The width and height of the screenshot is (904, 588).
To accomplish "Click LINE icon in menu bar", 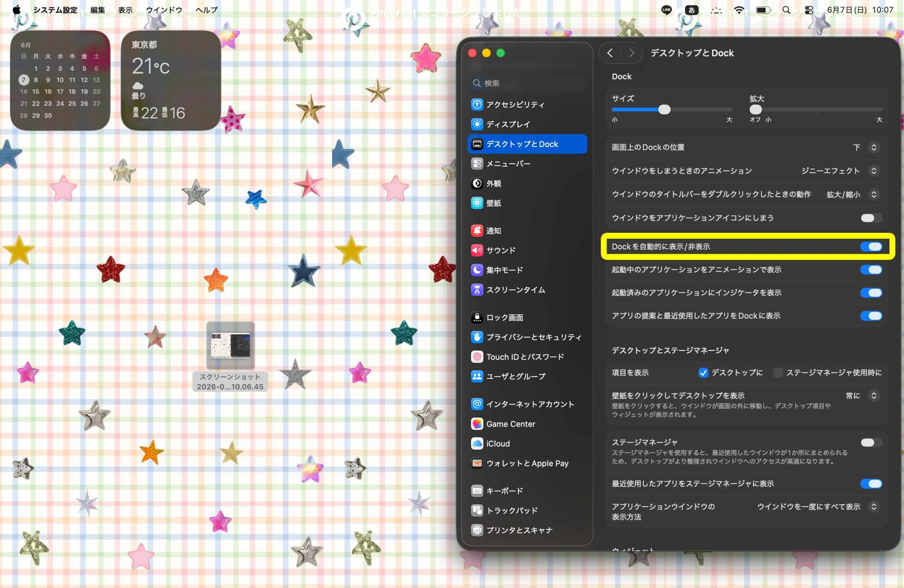I will pos(666,10).
